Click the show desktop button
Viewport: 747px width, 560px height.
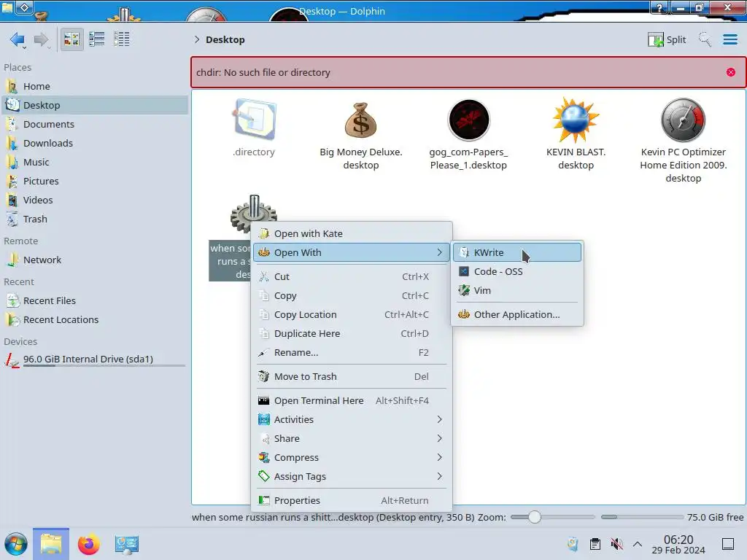click(x=728, y=544)
